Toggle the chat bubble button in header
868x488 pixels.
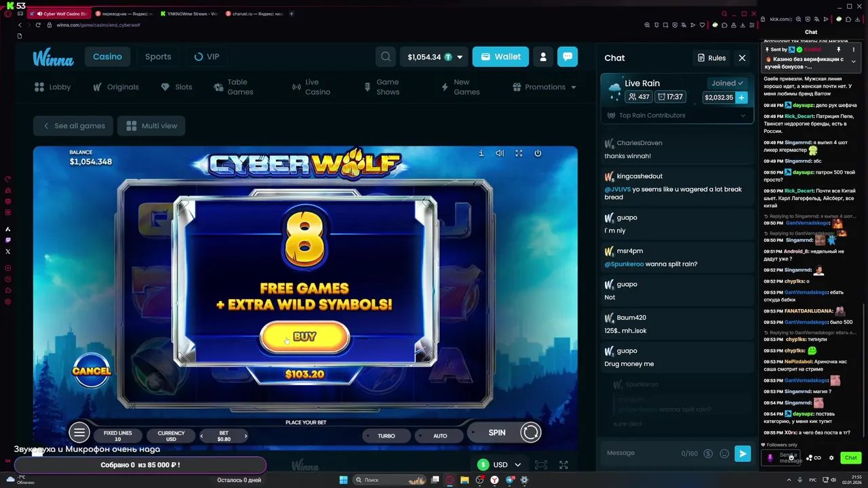tap(568, 57)
